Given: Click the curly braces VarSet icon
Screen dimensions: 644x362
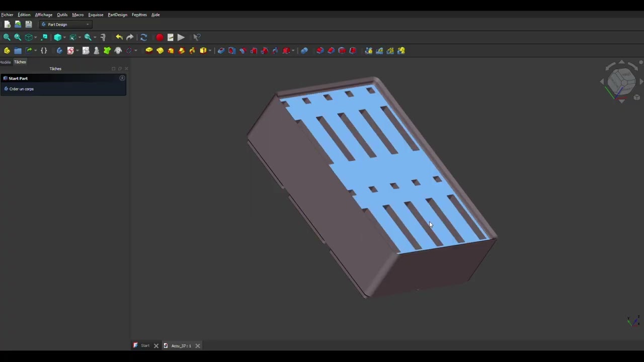Looking at the screenshot, I should (x=44, y=51).
